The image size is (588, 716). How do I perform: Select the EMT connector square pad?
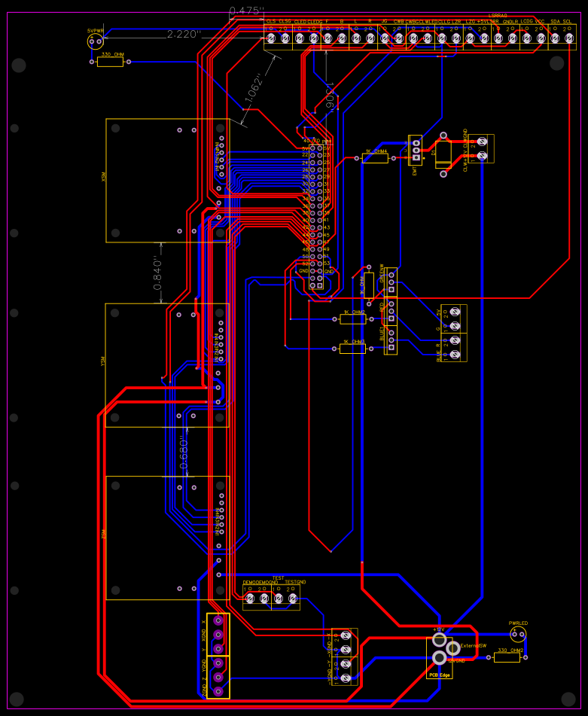pos(416,157)
